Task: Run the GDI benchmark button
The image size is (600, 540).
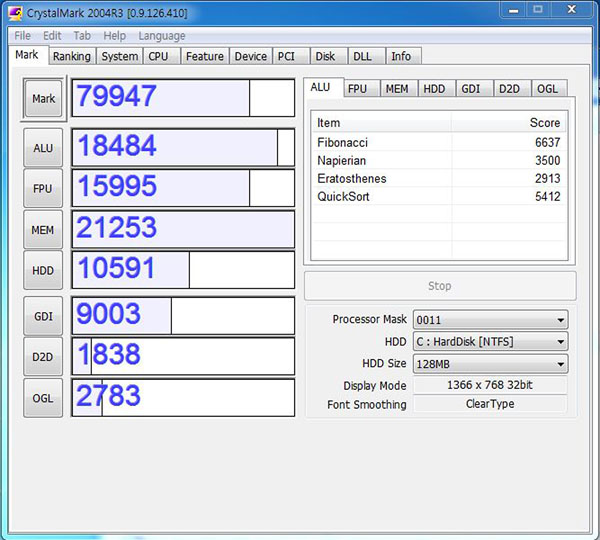Action: click(x=43, y=316)
